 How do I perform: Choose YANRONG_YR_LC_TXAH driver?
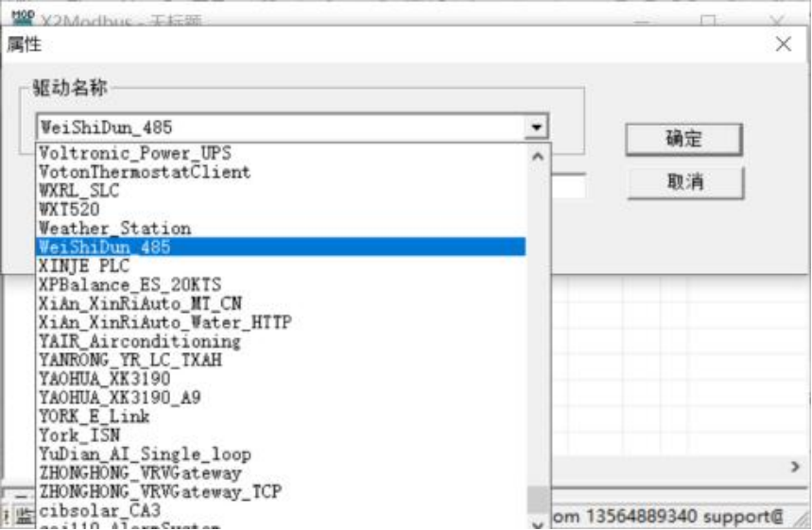[281, 360]
